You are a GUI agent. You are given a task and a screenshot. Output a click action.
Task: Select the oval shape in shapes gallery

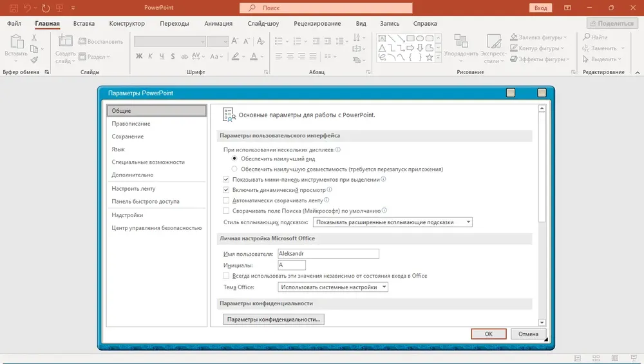point(420,38)
